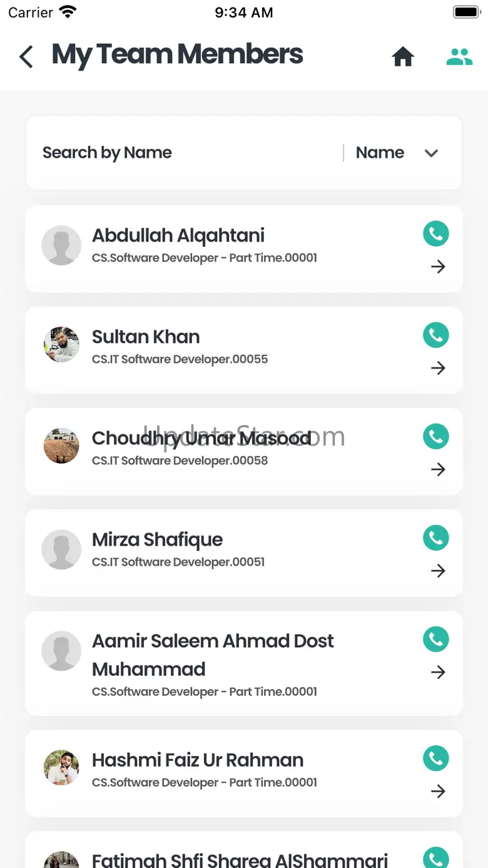The height and width of the screenshot is (868, 488).
Task: Open the Fatimah Shfi Sharea AlShammari entry
Action: (x=240, y=860)
